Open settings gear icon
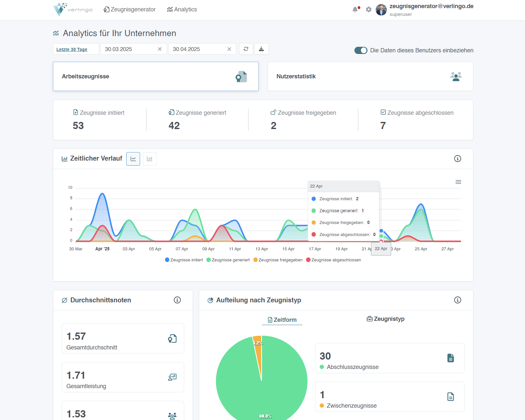The height and width of the screenshot is (420, 525). click(368, 9)
